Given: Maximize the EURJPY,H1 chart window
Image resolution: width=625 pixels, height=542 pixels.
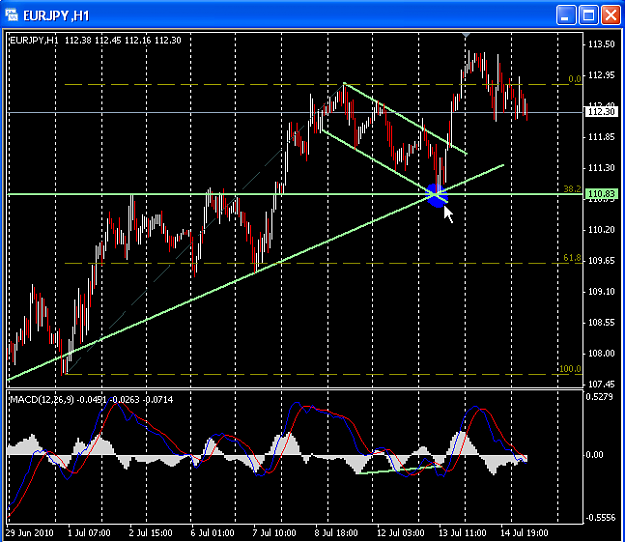Looking at the screenshot, I should point(588,15).
